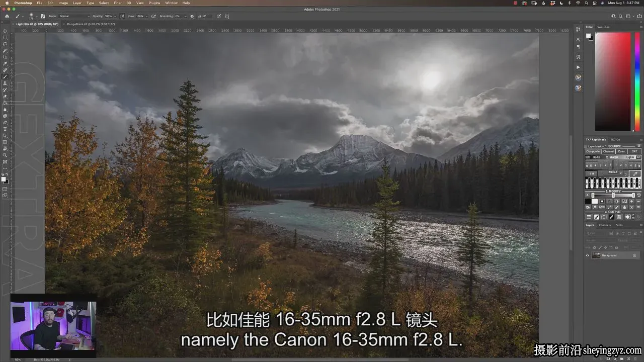The width and height of the screenshot is (644, 362).
Task: Switch to the TK7 Go tab
Action: coord(615,139)
